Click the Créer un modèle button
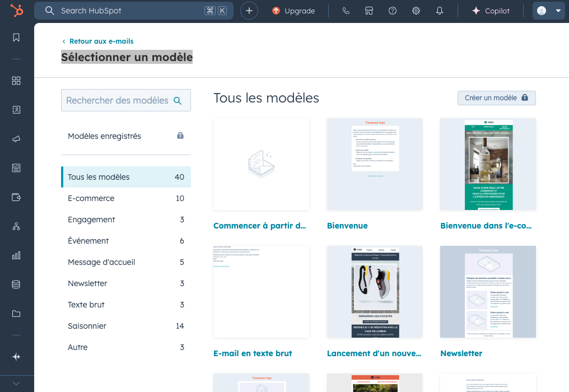Viewport: 569px width, 392px height. tap(496, 98)
